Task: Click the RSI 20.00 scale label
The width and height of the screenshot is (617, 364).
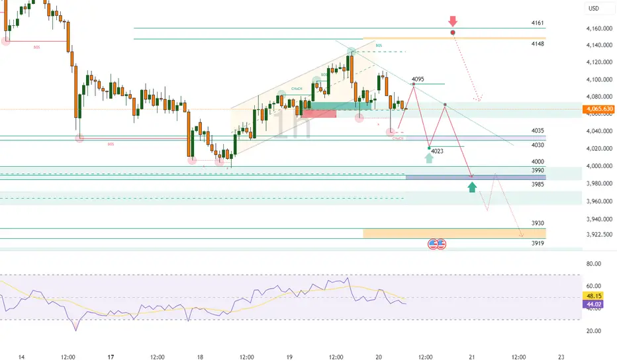Action: tap(593, 331)
